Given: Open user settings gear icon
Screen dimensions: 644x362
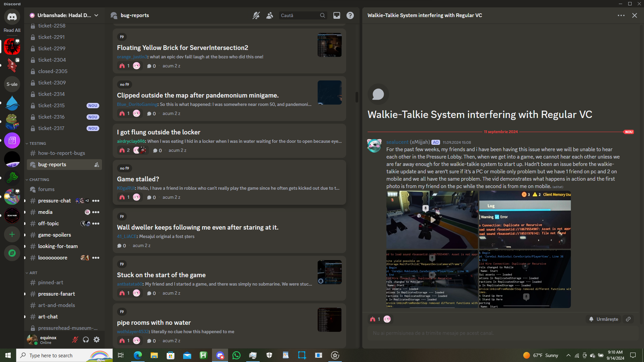Looking at the screenshot, I should 97,340.
